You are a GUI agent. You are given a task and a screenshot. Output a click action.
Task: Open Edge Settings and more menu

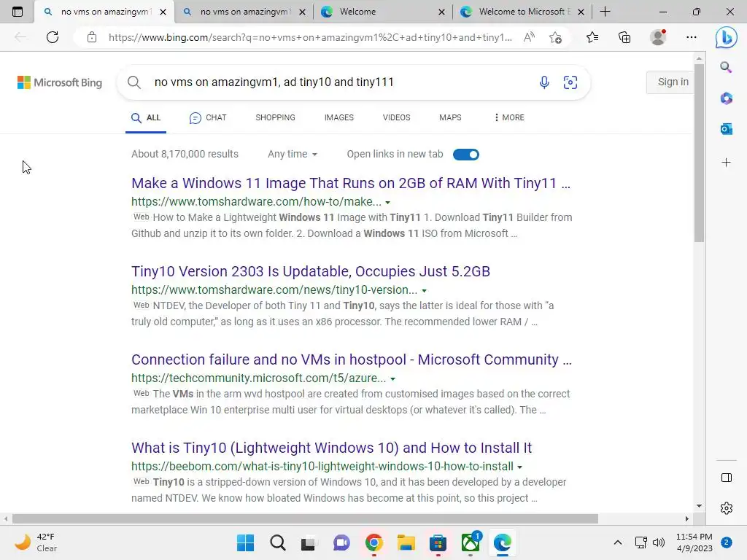click(x=692, y=37)
